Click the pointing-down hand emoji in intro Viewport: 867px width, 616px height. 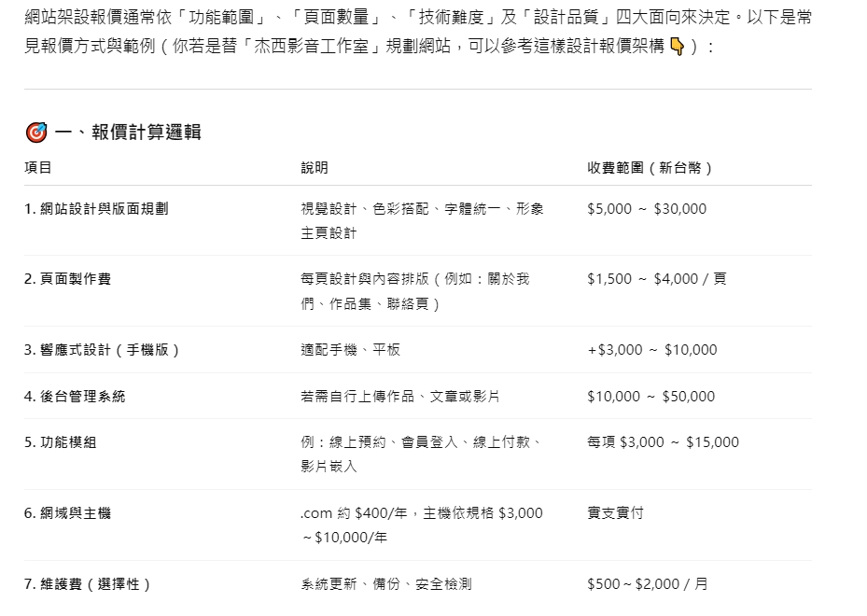click(x=677, y=47)
